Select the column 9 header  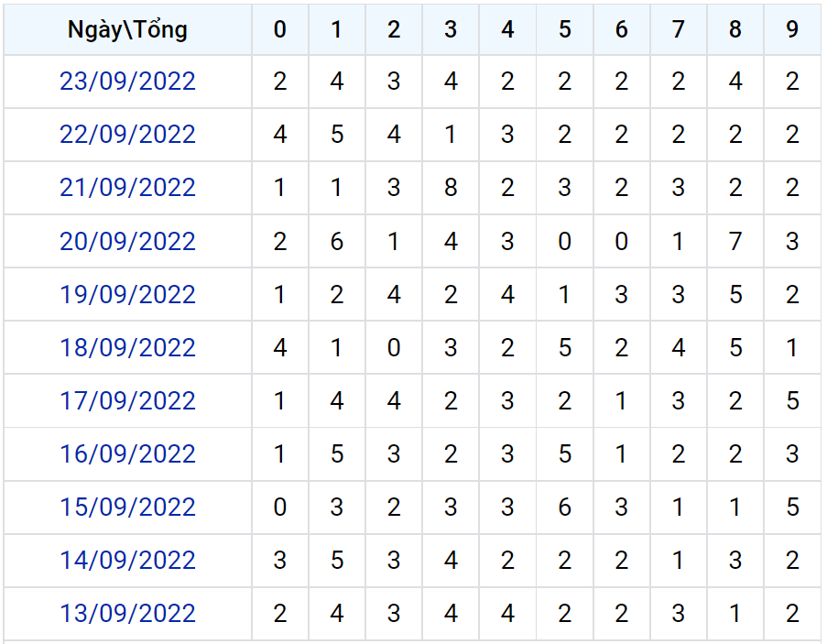coord(792,30)
